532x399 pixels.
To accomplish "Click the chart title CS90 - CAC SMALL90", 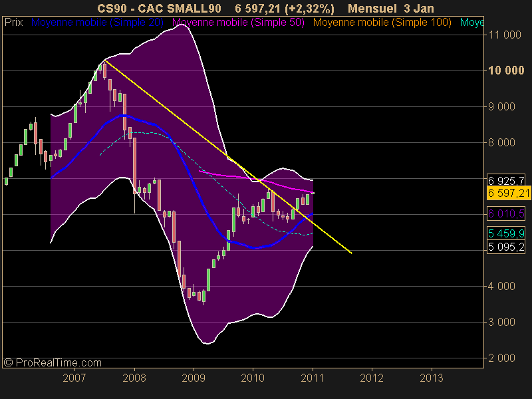I will [x=159, y=8].
